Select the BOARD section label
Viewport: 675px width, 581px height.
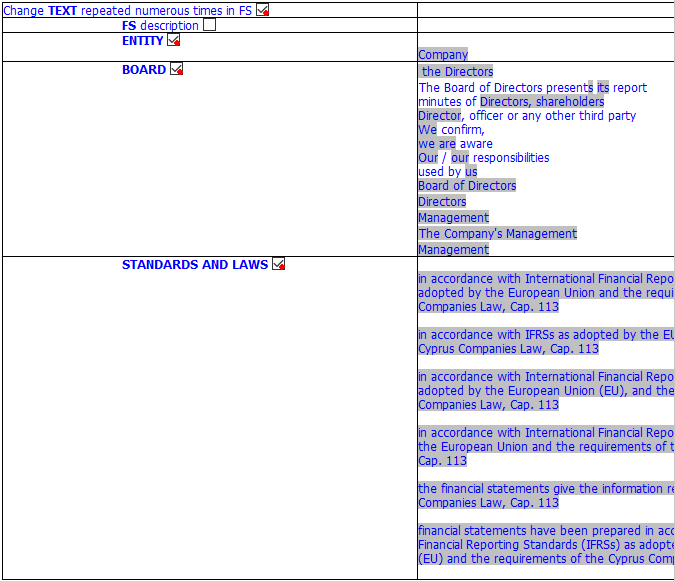(x=144, y=70)
